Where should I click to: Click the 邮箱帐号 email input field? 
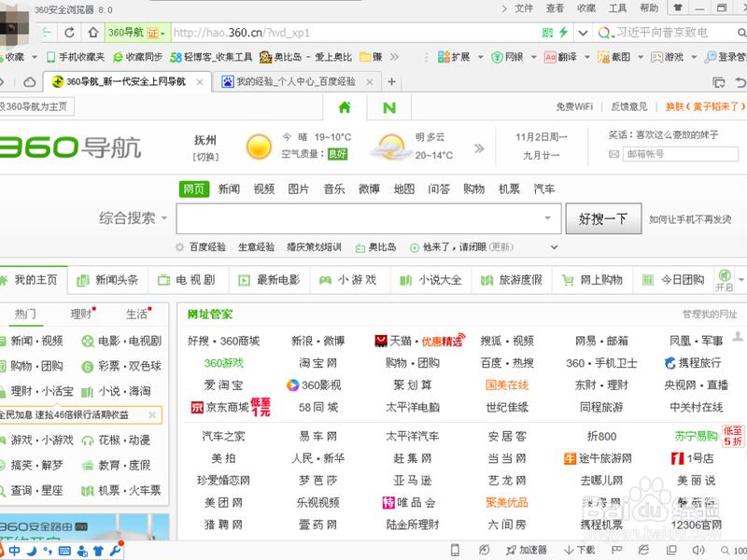coord(681,154)
